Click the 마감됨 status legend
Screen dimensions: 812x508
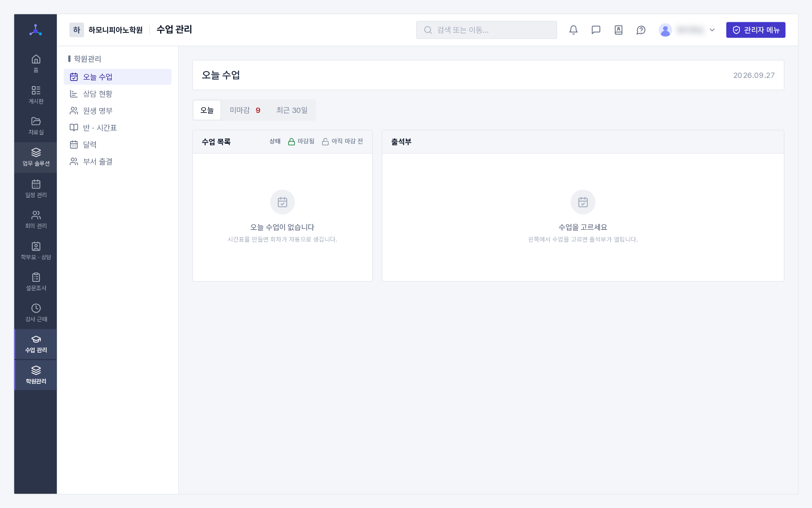click(301, 141)
